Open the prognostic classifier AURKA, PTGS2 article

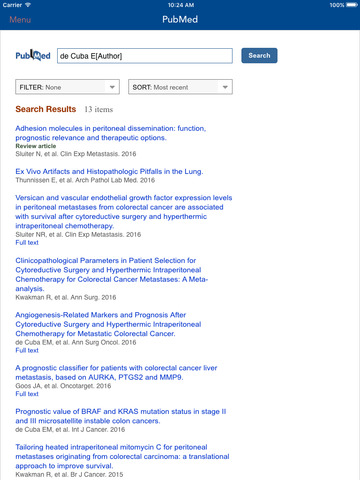click(x=116, y=373)
